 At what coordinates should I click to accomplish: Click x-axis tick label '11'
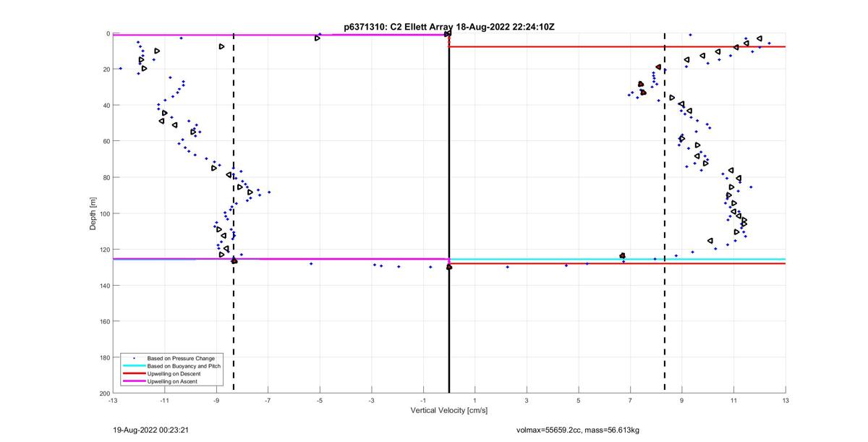click(733, 400)
